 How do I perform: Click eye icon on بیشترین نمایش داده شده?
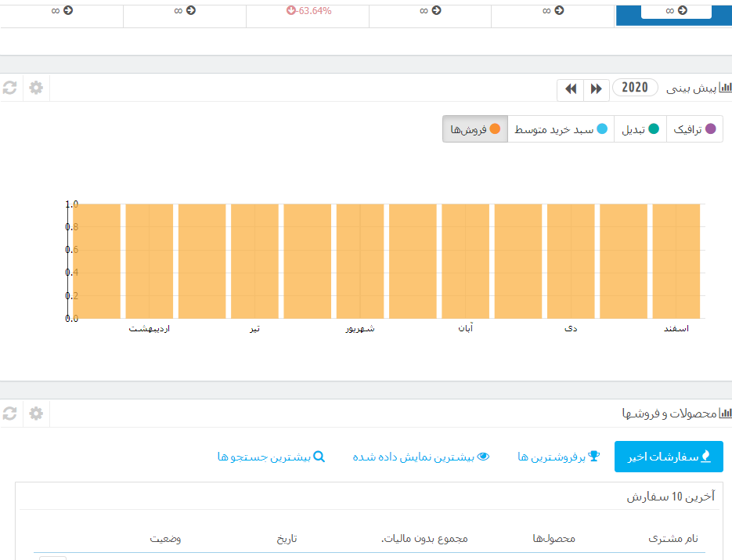pos(483,457)
